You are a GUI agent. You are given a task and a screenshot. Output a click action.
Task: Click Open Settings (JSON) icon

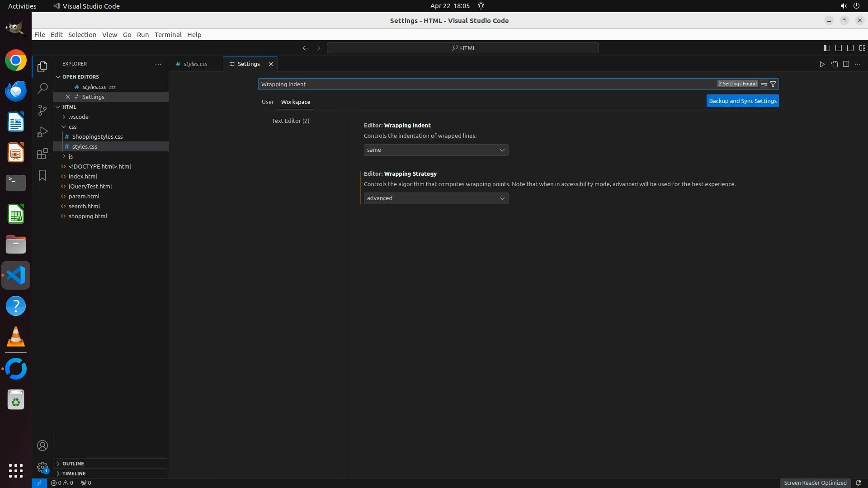[x=834, y=64]
